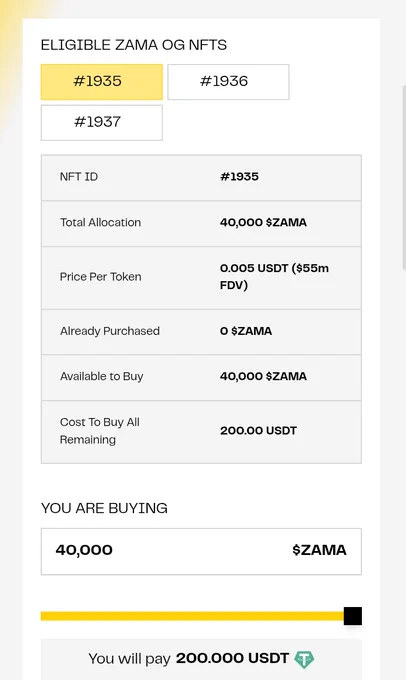This screenshot has width=406, height=680.
Task: Click the page scrollbar on the right
Action: (x=404, y=178)
